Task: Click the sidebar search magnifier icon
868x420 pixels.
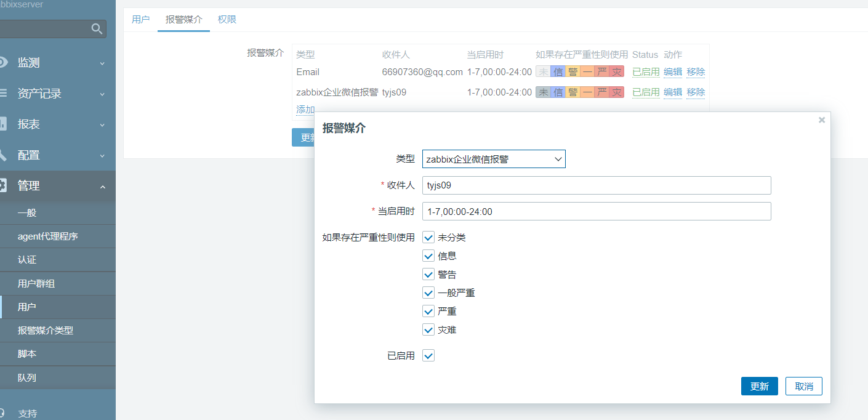Action: 97,28
